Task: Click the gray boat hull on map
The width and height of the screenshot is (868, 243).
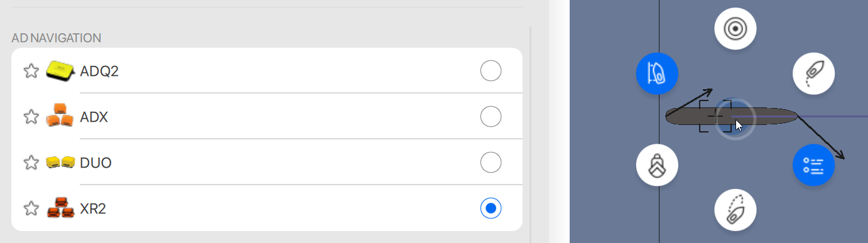Action: [732, 116]
